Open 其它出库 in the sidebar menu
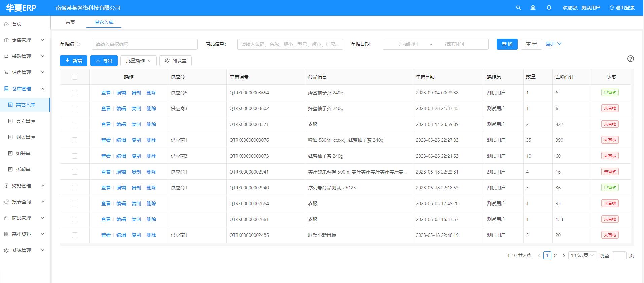The height and width of the screenshot is (283, 644). 26,121
